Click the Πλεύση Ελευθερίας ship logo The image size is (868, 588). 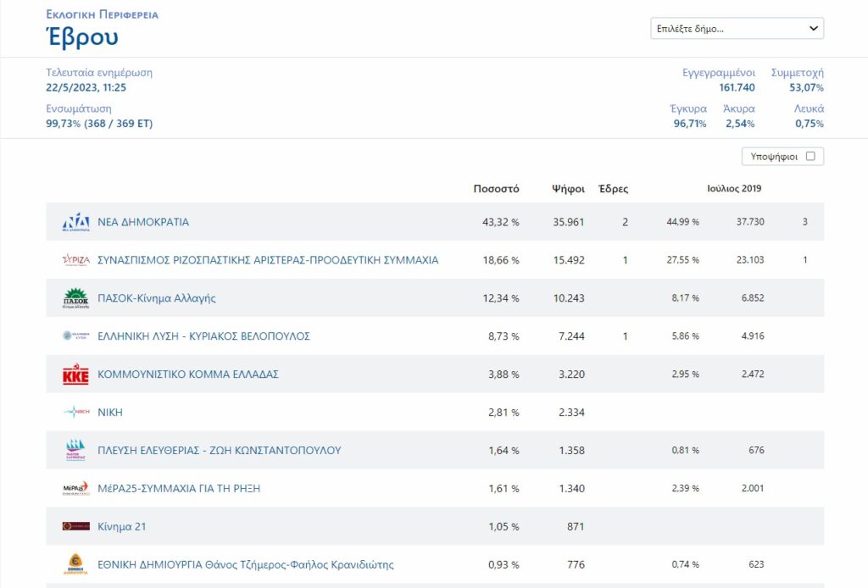75,451
